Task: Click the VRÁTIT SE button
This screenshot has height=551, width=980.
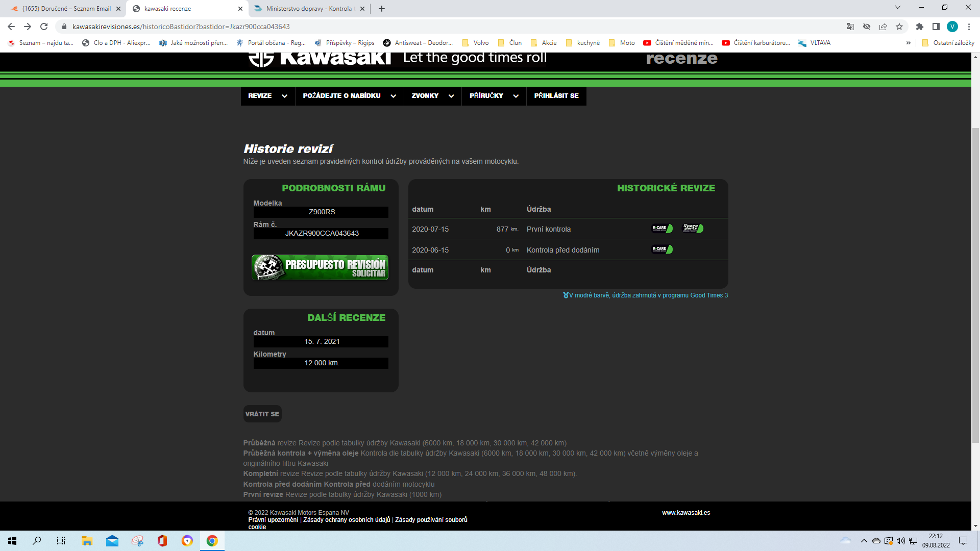Action: (x=262, y=414)
